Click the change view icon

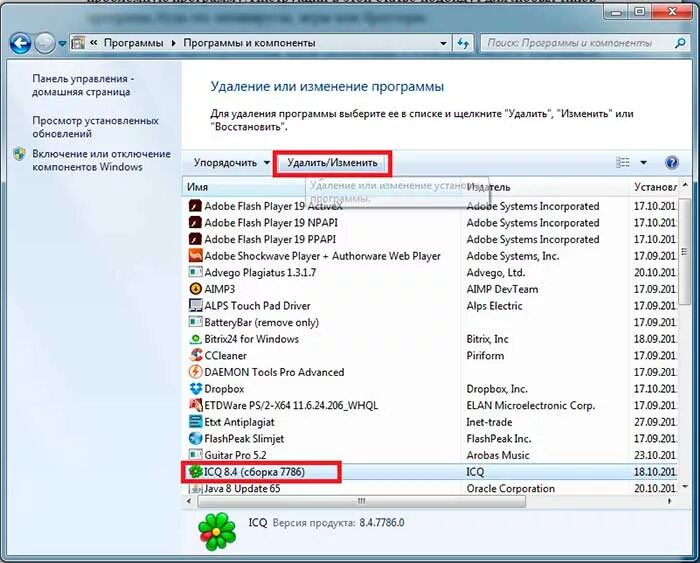tap(623, 163)
